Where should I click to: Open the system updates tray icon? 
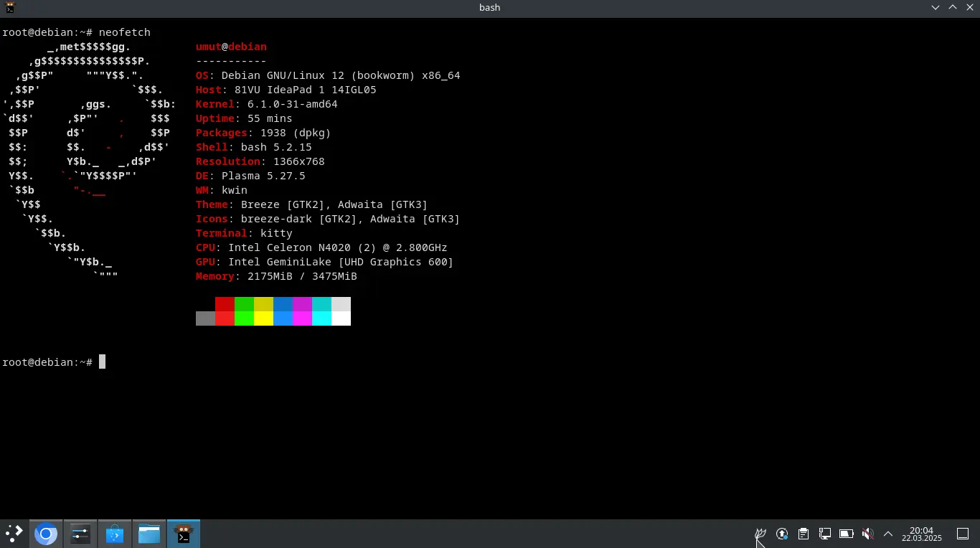click(x=782, y=534)
